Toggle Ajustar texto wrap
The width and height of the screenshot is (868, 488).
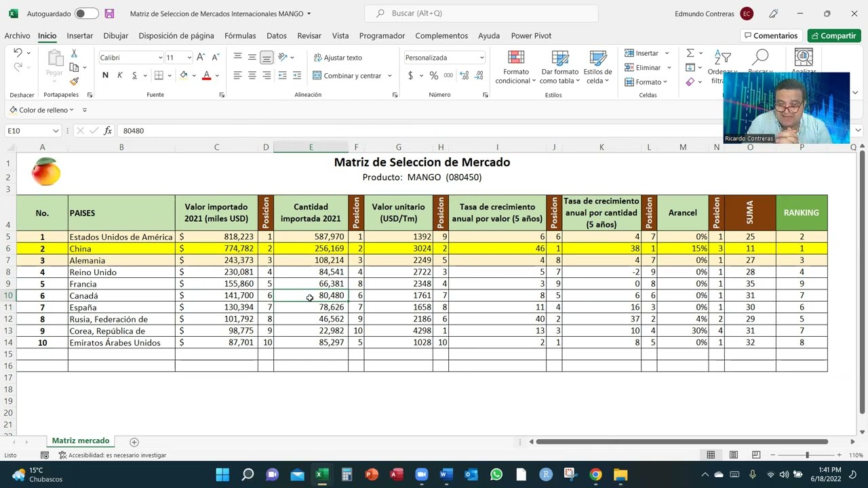tap(338, 58)
